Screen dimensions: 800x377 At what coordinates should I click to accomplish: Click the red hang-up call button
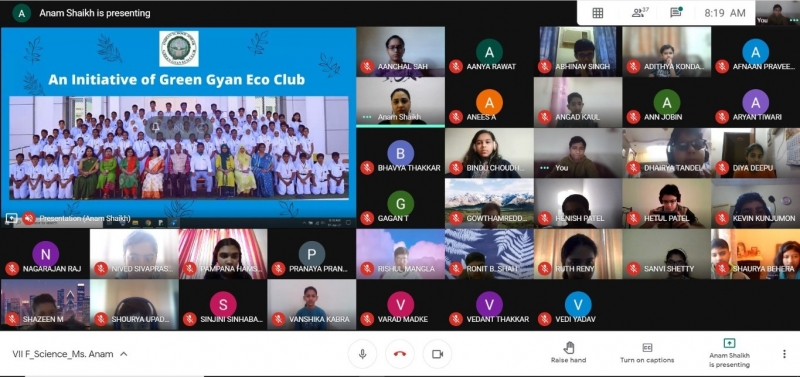click(x=400, y=354)
